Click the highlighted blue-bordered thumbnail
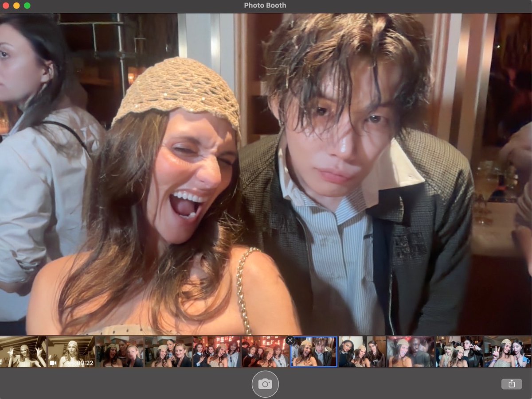Image resolution: width=532 pixels, height=399 pixels. 313,352
